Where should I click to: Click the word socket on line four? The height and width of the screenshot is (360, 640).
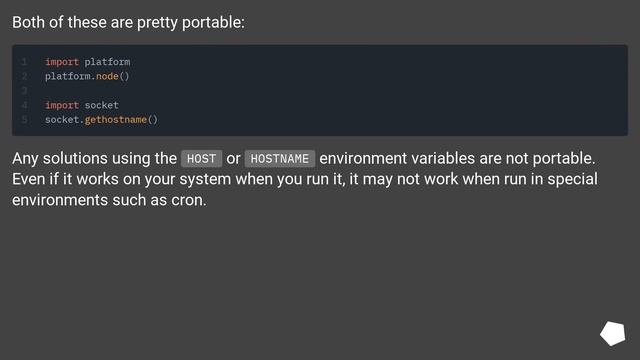[102, 105]
